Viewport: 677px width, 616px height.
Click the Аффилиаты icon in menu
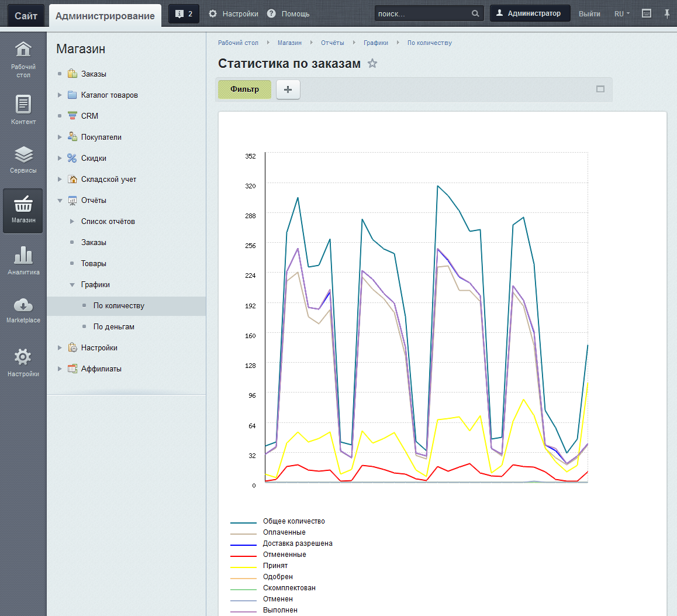[72, 369]
